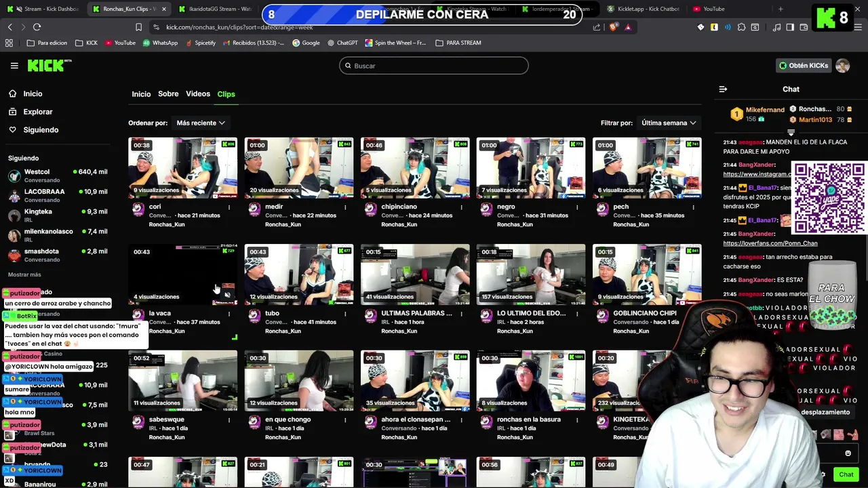This screenshot has width=868, height=488.
Task: Play the 'cori' clip thumbnail
Action: coord(183,168)
